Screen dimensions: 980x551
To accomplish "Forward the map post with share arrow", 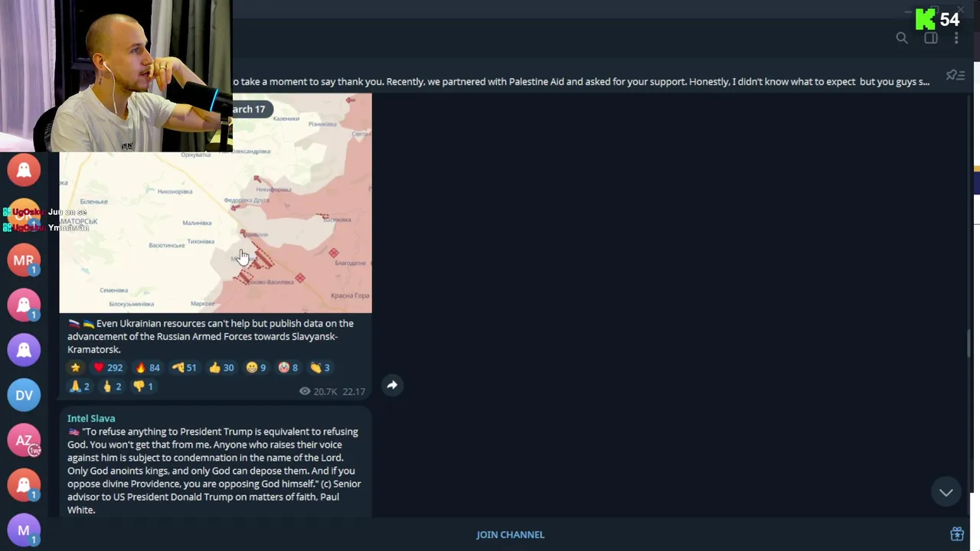I will point(392,385).
